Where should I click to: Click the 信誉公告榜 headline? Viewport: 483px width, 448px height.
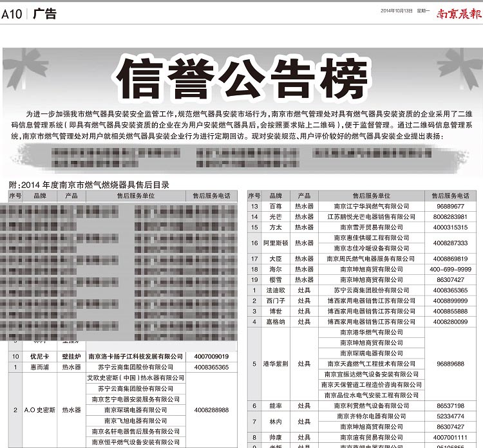tap(241, 77)
